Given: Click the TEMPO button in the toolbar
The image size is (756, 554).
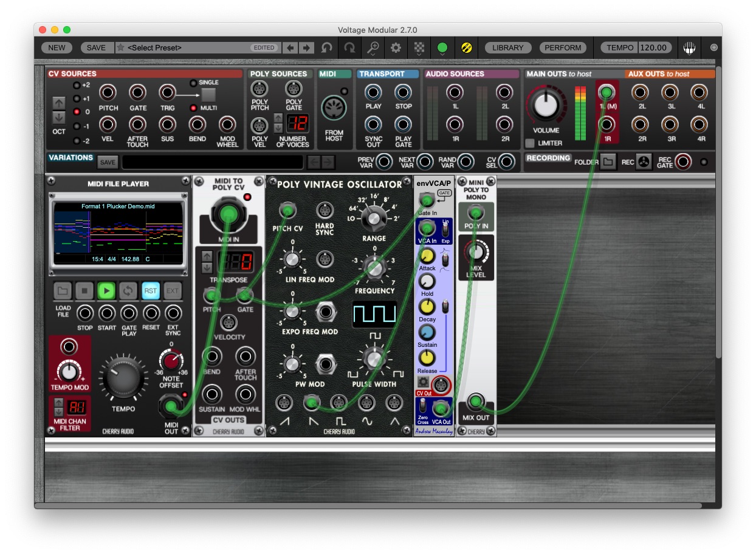Looking at the screenshot, I should tap(619, 47).
